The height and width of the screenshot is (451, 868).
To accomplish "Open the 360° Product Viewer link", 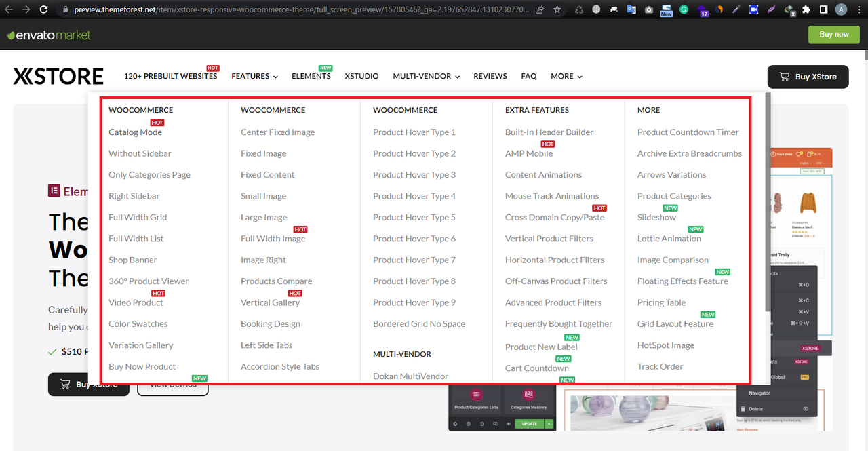I will coord(149,281).
